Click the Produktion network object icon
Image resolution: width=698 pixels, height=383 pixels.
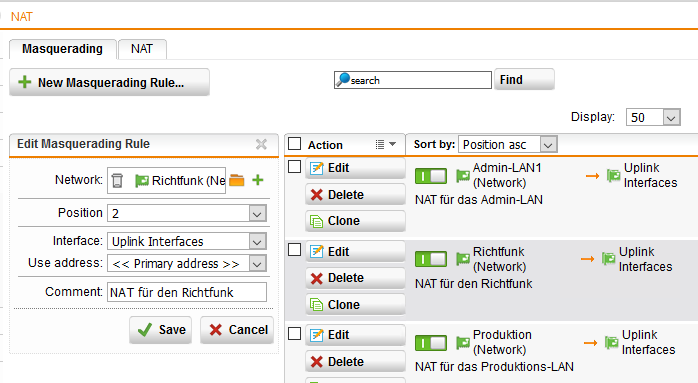pos(463,342)
